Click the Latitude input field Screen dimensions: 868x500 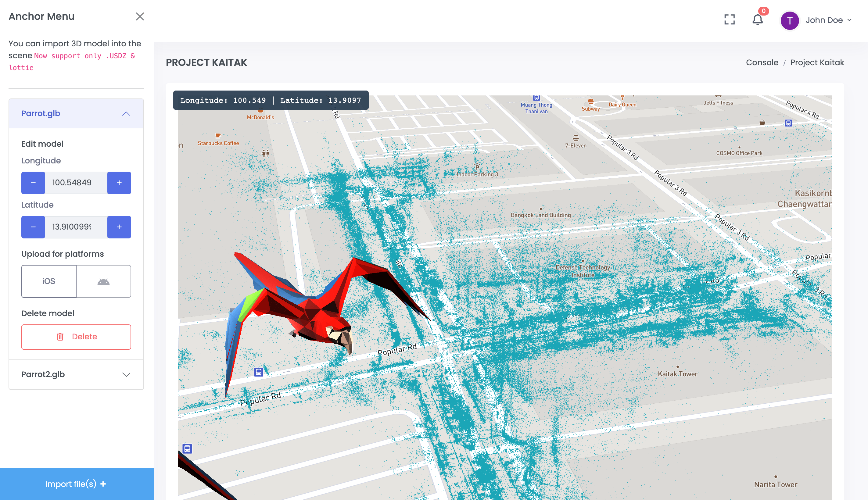pos(76,227)
